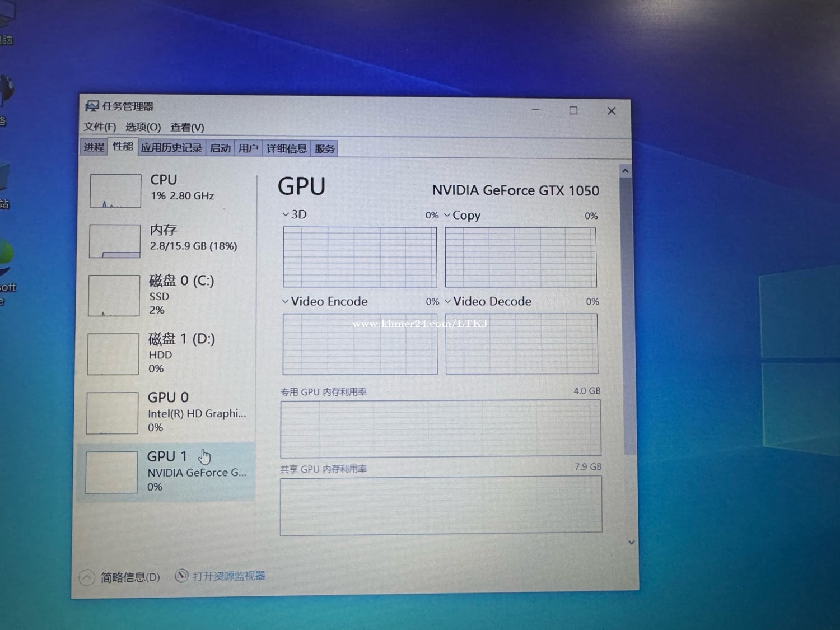Open the Video Encode graph dropdown
This screenshot has width=840, height=630.
click(285, 301)
